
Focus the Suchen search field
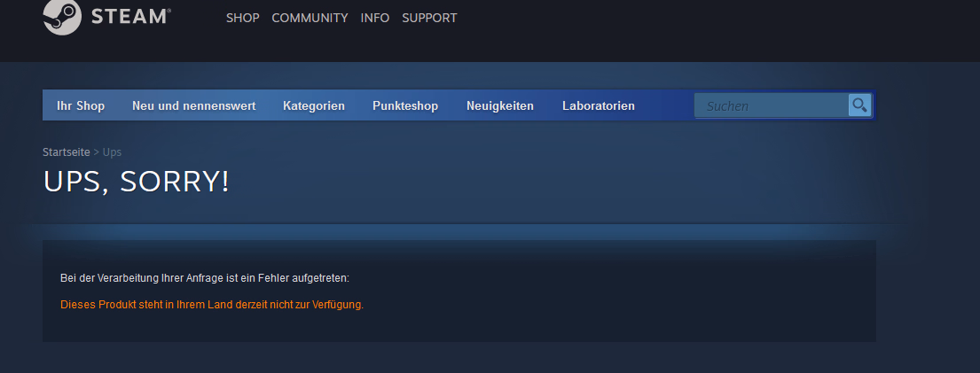pos(772,105)
